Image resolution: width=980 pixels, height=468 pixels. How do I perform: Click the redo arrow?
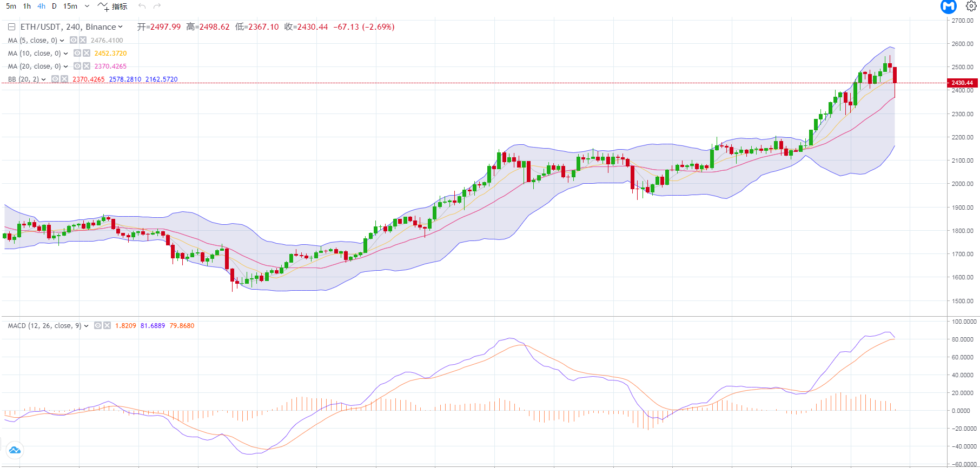click(x=157, y=6)
